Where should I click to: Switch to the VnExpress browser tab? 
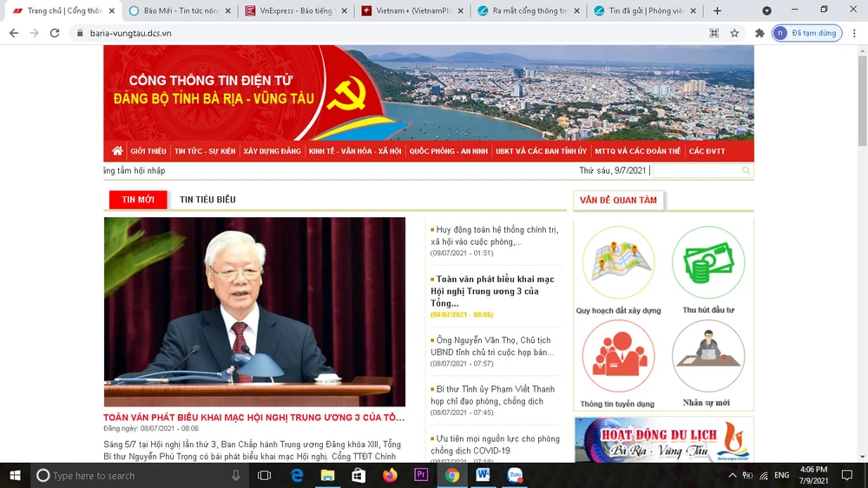click(295, 10)
